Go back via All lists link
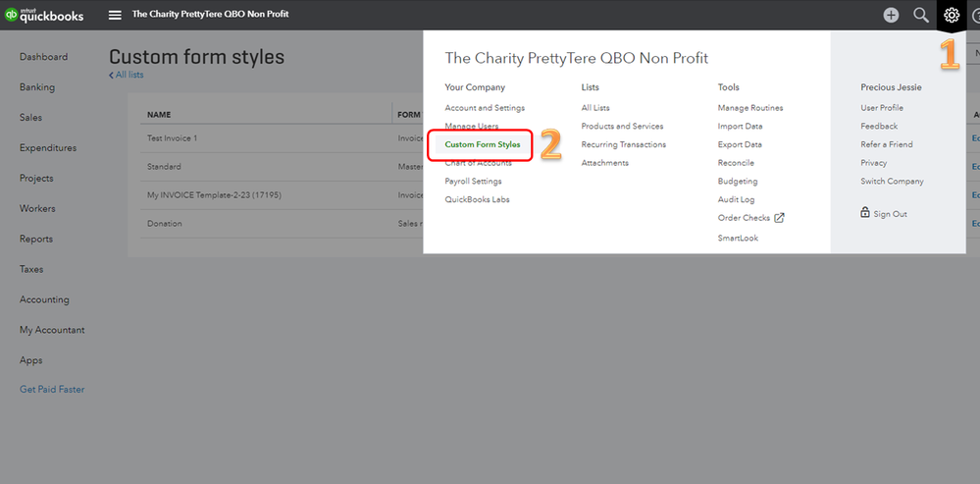980x484 pixels. click(x=127, y=75)
